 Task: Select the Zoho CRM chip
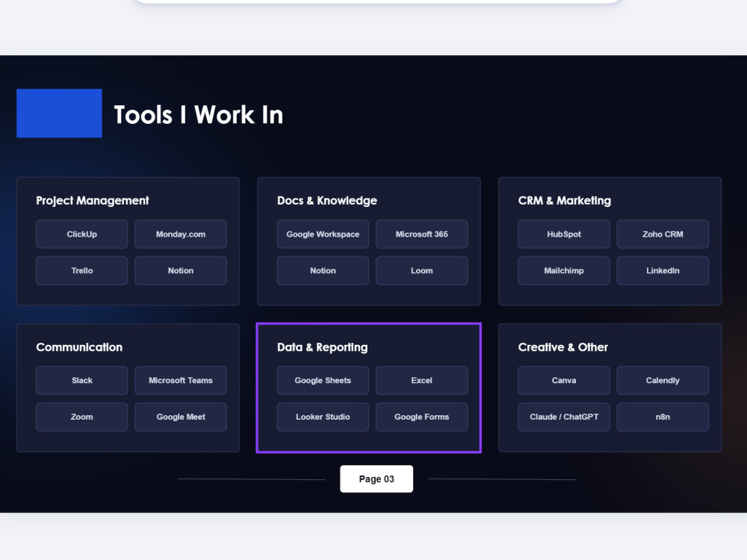click(663, 234)
